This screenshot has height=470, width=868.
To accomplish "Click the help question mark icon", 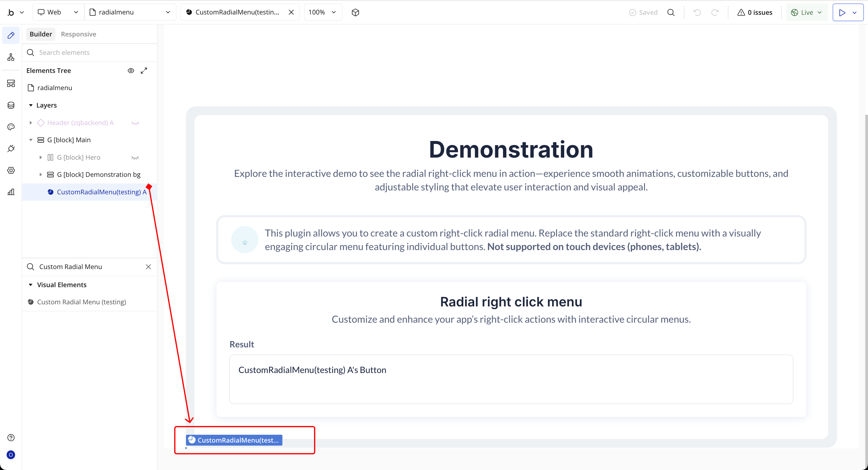I will click(11, 437).
